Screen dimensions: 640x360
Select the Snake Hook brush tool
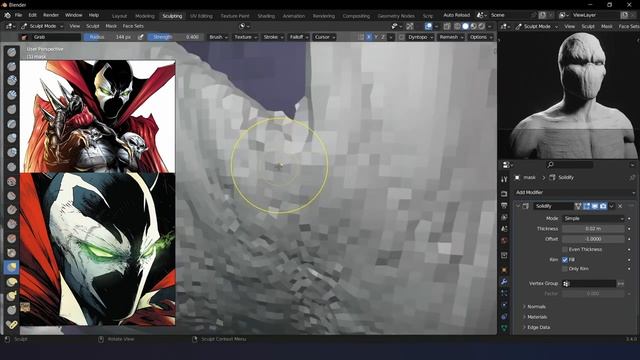tap(12, 296)
